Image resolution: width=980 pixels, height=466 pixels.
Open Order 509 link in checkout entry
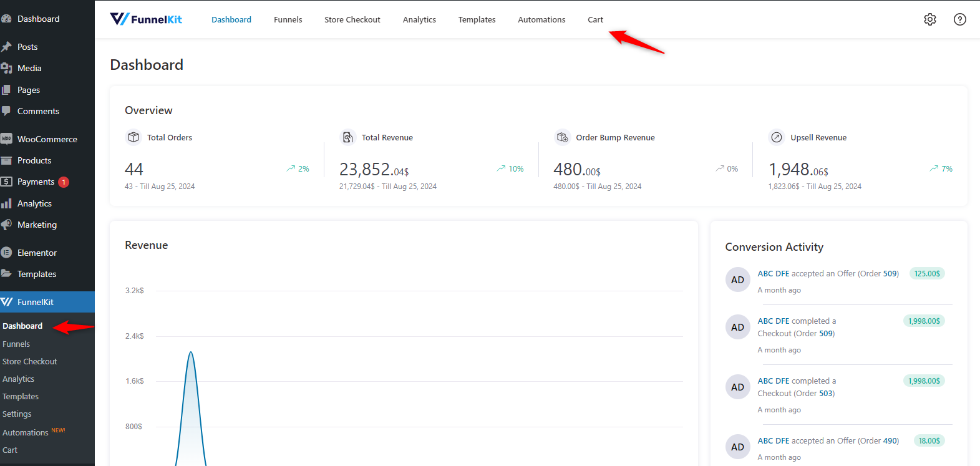point(827,333)
